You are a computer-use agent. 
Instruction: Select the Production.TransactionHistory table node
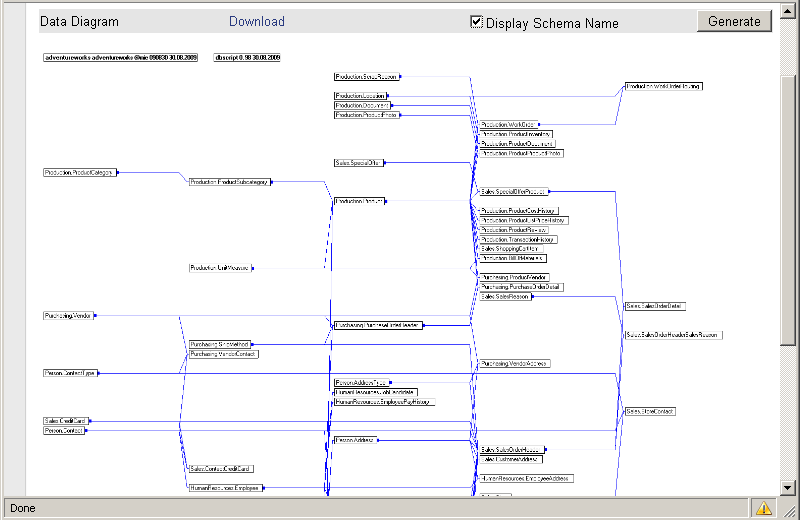(518, 239)
